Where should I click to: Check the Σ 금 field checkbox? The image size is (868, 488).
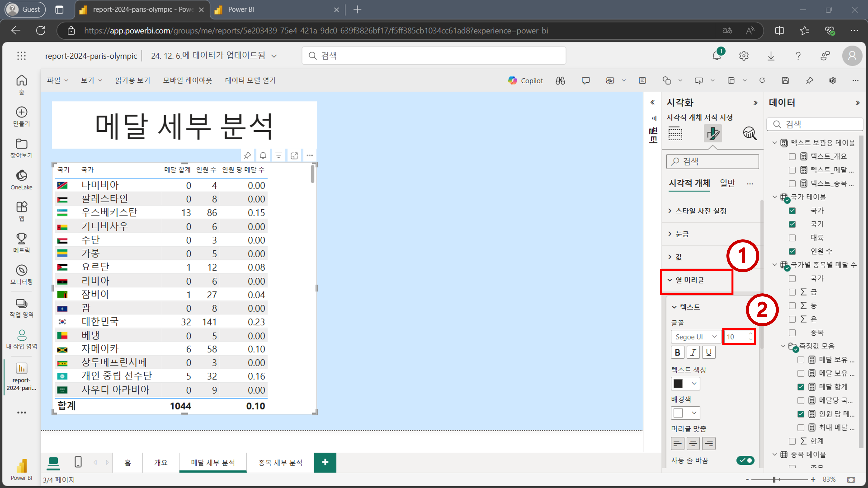792,292
